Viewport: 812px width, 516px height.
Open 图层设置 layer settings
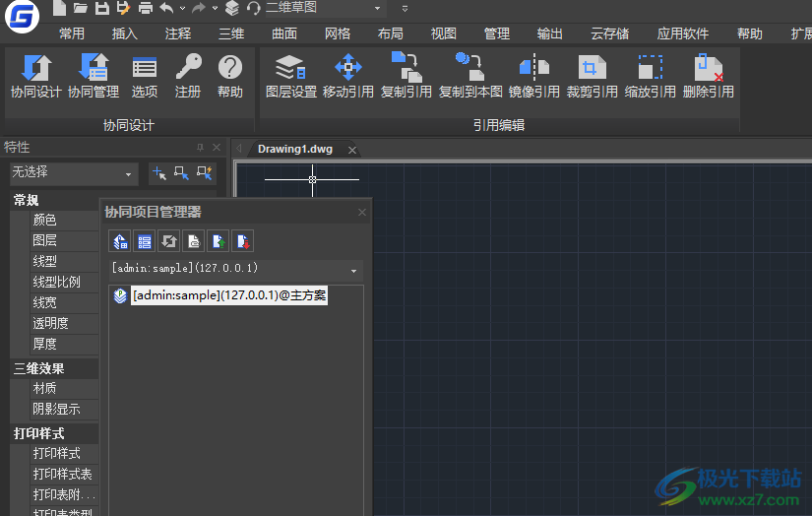[291, 77]
